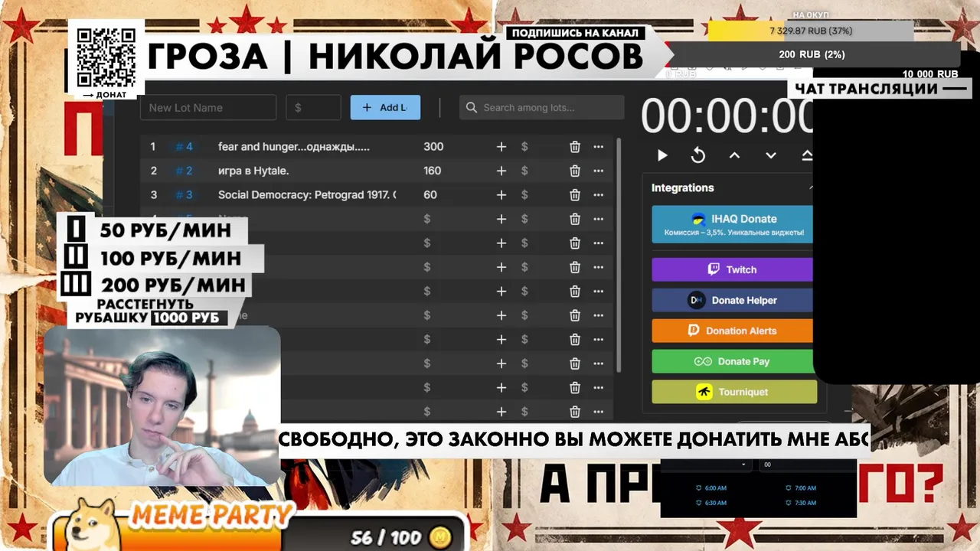
Task: Increase timer with up chevron
Action: [734, 155]
